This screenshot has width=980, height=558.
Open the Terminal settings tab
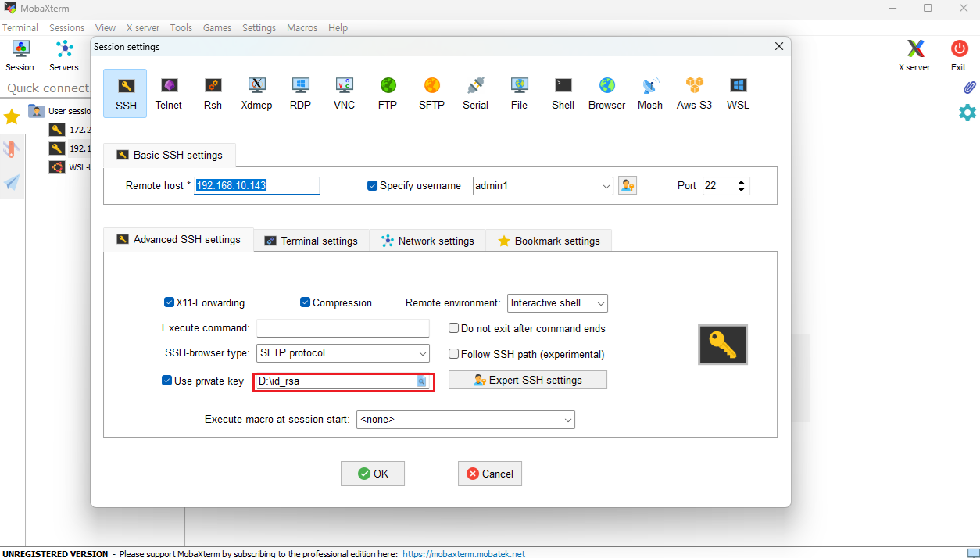point(311,241)
